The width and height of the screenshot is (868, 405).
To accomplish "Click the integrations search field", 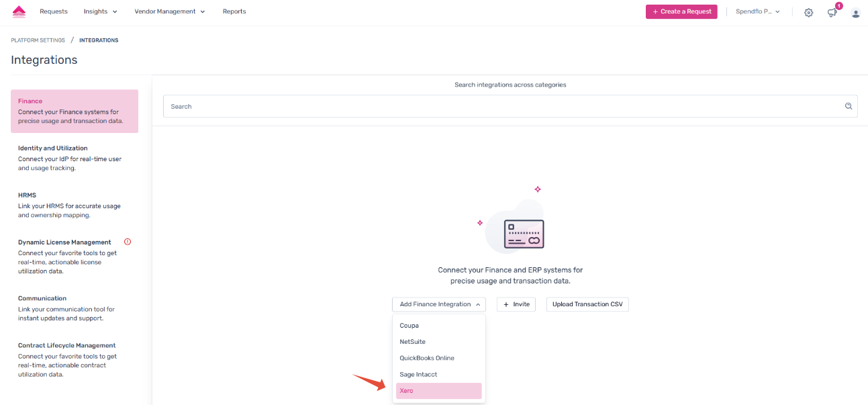I will pos(510,106).
